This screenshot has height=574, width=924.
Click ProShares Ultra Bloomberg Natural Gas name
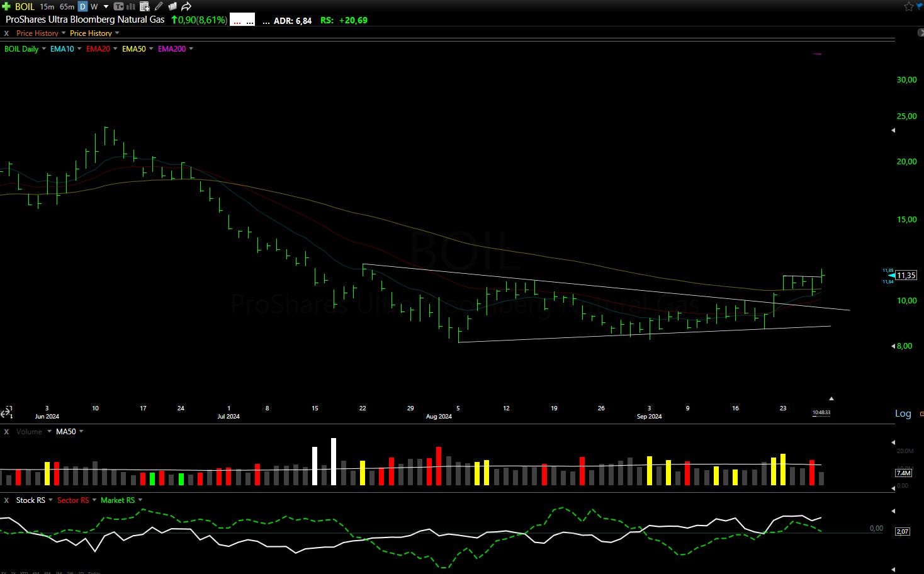(85, 20)
